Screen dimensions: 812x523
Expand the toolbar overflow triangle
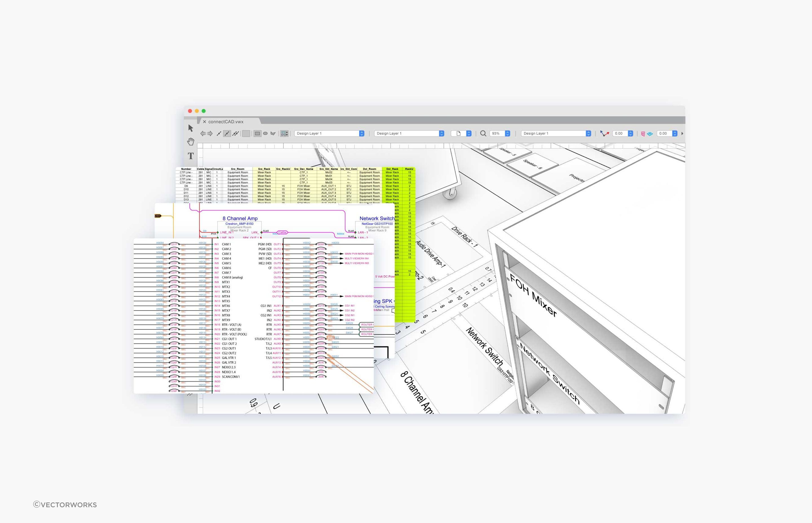pyautogui.click(x=682, y=134)
